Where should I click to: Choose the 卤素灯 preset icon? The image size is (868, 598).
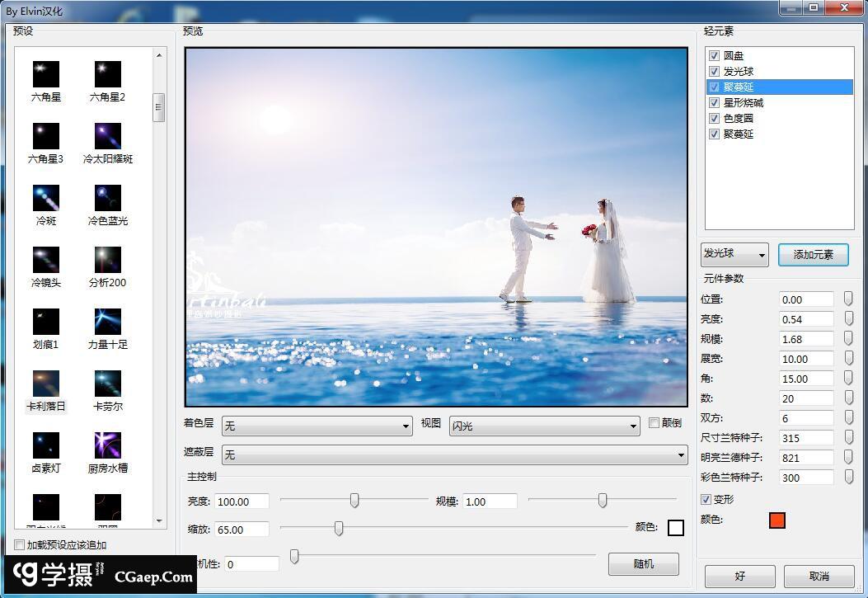(x=46, y=445)
